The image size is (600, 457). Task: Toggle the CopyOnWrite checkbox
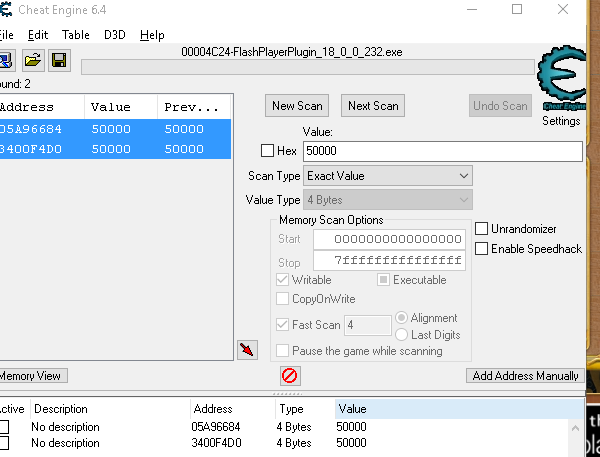pos(282,299)
